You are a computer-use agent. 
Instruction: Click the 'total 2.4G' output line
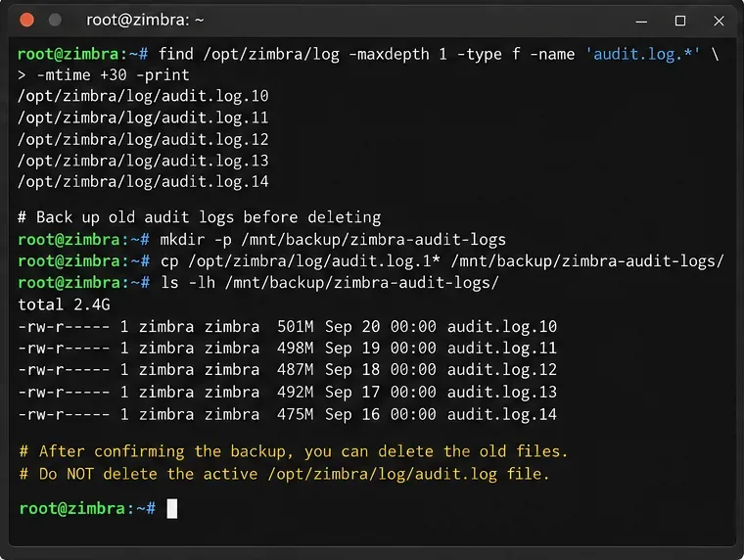(64, 304)
